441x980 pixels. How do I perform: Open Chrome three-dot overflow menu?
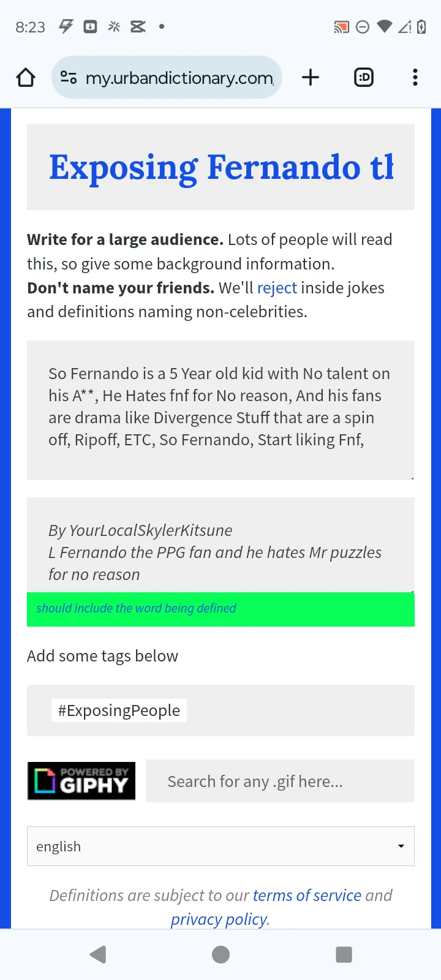click(x=415, y=78)
